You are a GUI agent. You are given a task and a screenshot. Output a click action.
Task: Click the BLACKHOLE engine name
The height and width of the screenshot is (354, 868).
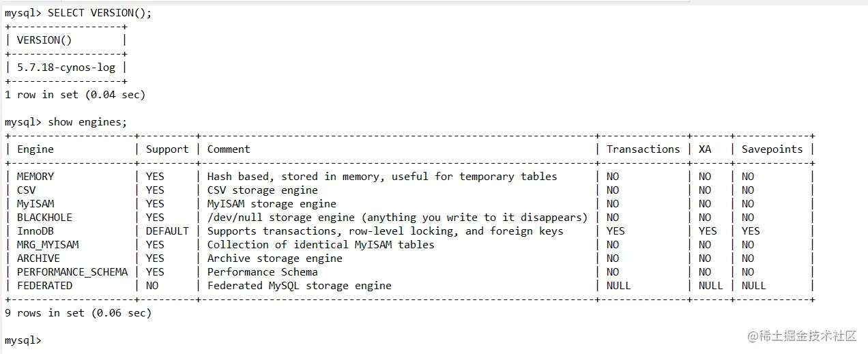click(44, 218)
